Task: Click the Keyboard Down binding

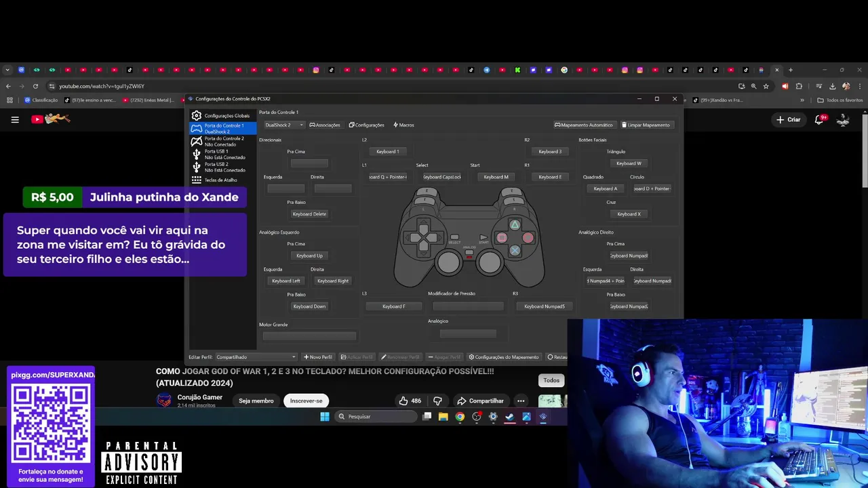Action: [309, 306]
